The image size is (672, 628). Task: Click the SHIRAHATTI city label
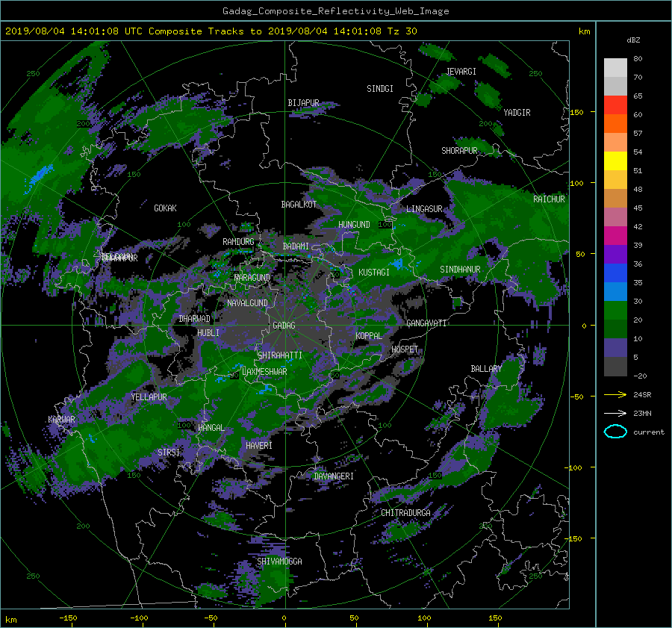click(280, 355)
